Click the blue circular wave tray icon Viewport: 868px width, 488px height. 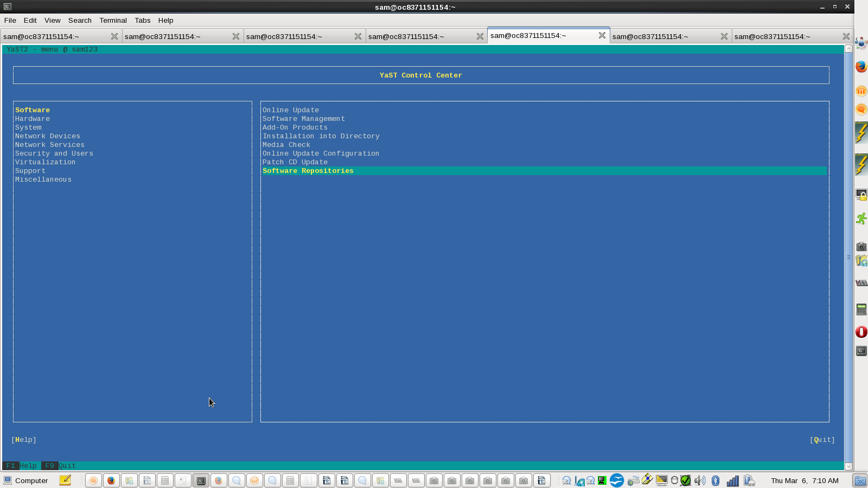(617, 480)
